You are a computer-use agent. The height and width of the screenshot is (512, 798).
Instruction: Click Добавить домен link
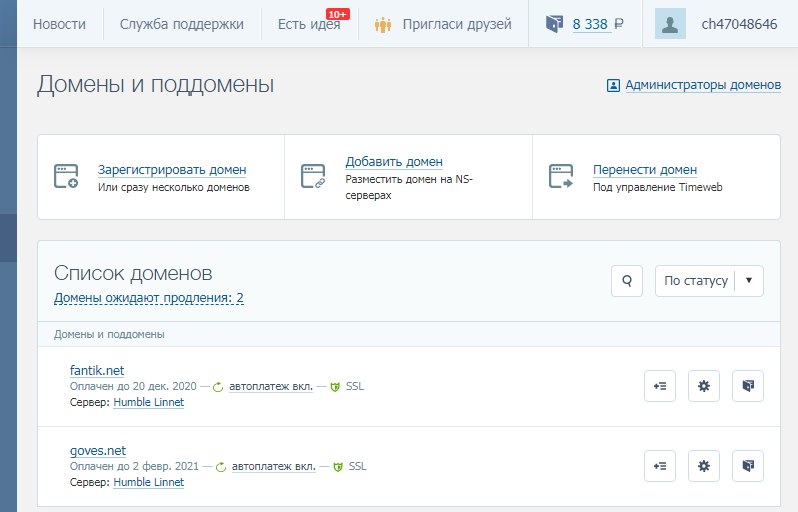pyautogui.click(x=394, y=161)
